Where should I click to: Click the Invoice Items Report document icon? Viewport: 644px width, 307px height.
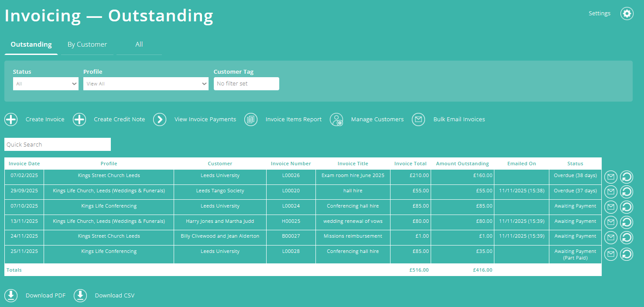pyautogui.click(x=250, y=119)
